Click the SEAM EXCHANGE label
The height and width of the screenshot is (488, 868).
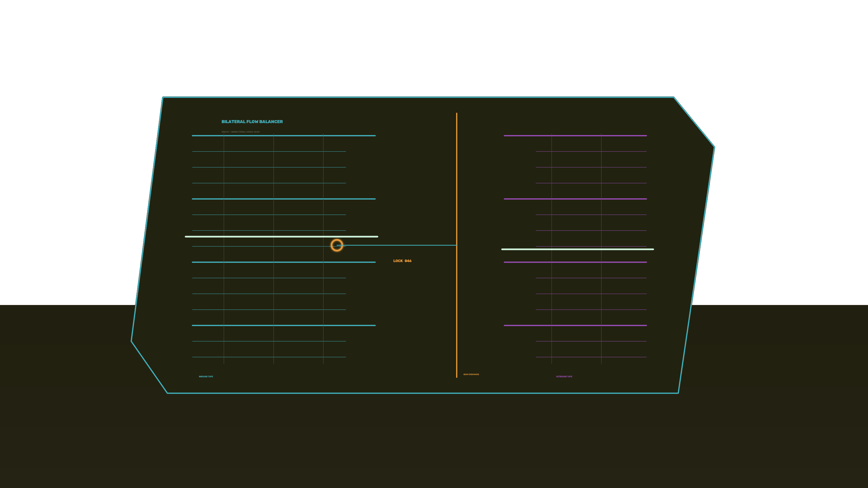471,374
